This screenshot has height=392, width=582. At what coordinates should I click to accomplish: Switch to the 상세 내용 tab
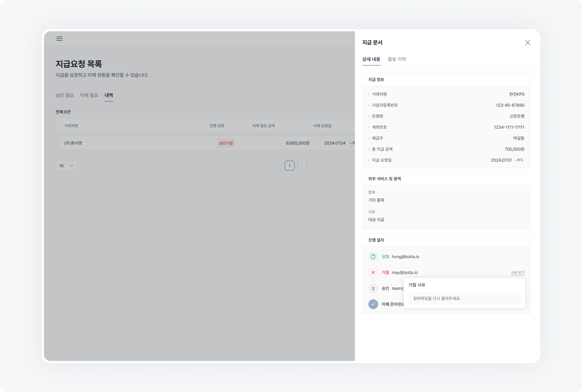(x=371, y=59)
